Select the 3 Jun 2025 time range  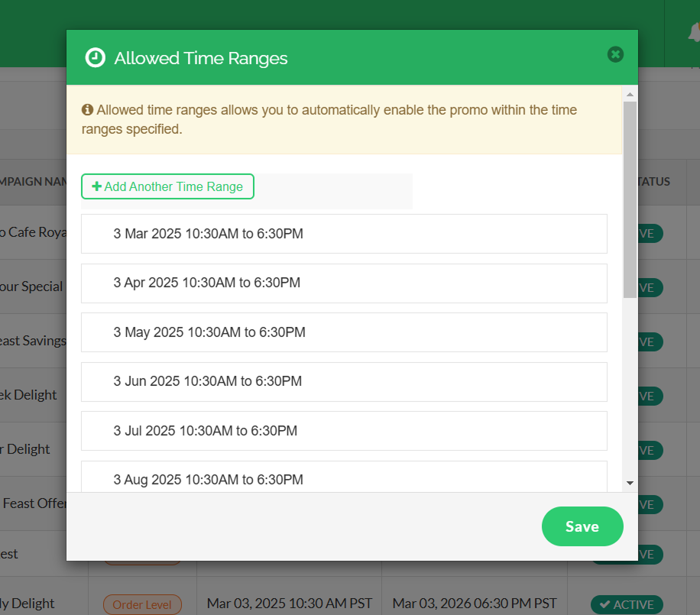344,381
